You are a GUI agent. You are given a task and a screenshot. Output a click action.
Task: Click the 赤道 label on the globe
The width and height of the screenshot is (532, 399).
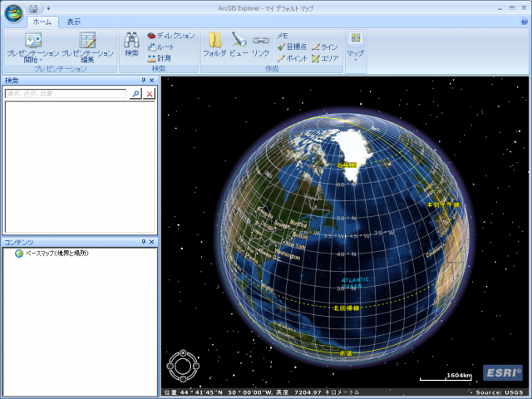coord(346,353)
